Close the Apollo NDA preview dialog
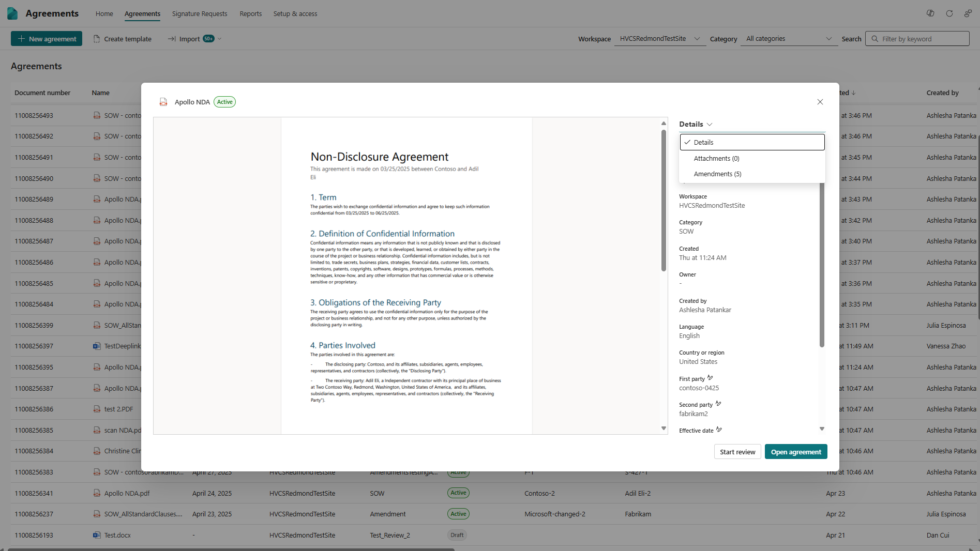Screen dimensions: 980x551 pos(820,102)
